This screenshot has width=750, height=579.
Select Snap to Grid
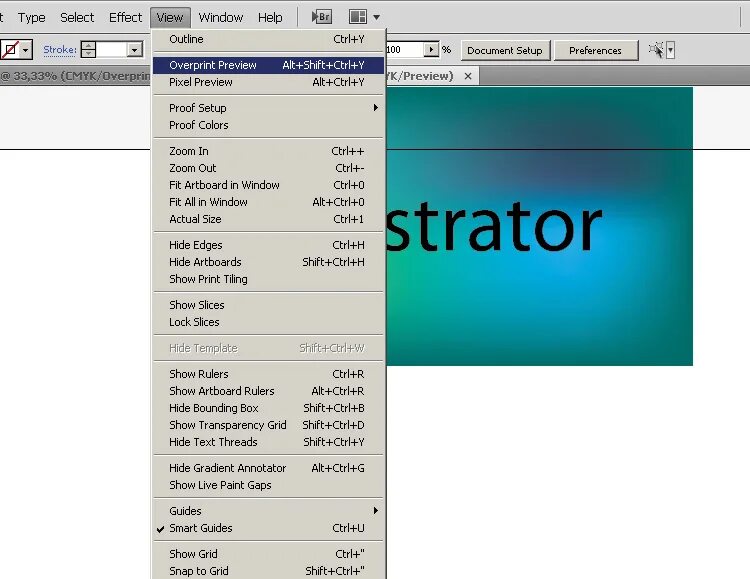coord(268,571)
